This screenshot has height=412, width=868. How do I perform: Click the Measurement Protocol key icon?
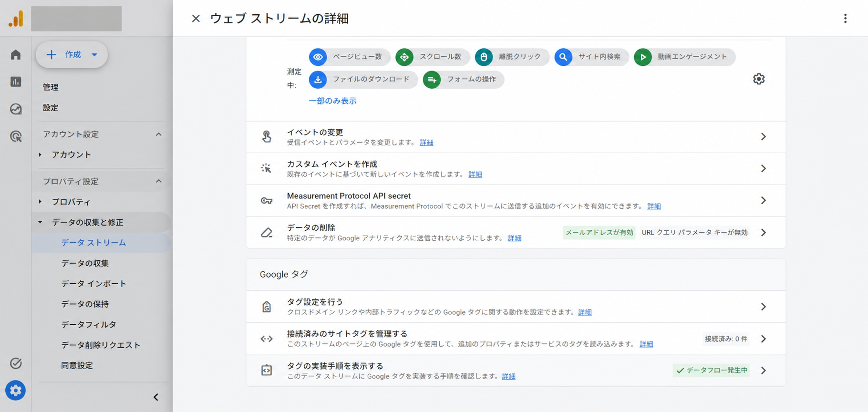267,201
